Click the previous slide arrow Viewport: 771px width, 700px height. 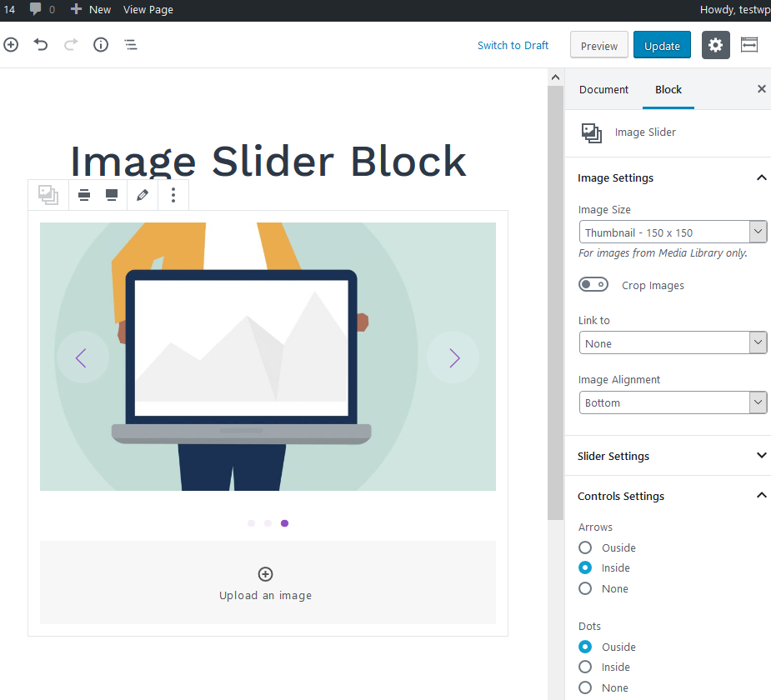[x=82, y=357]
